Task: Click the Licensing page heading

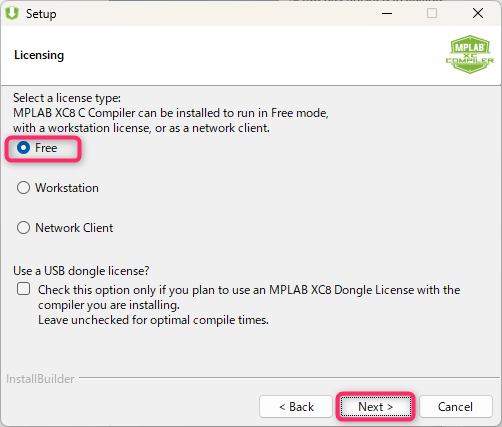Action: (39, 55)
